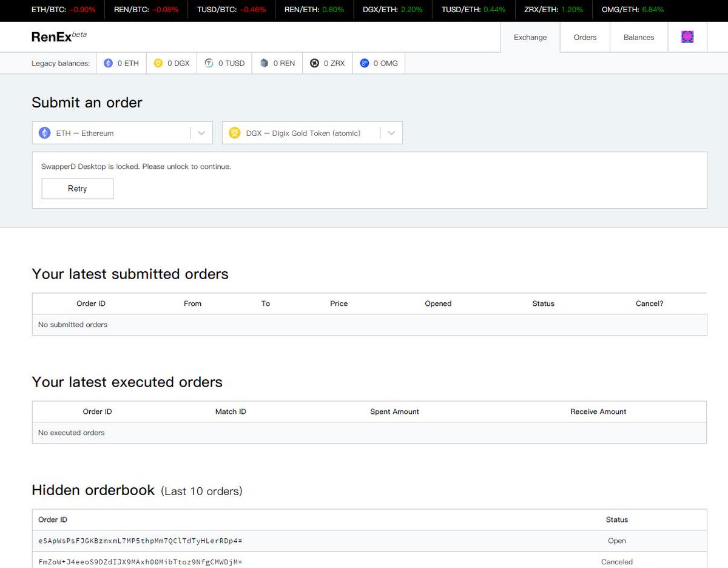Image resolution: width=728 pixels, height=568 pixels.
Task: Open the ETH — Ethereum token selector
Action: tap(123, 133)
